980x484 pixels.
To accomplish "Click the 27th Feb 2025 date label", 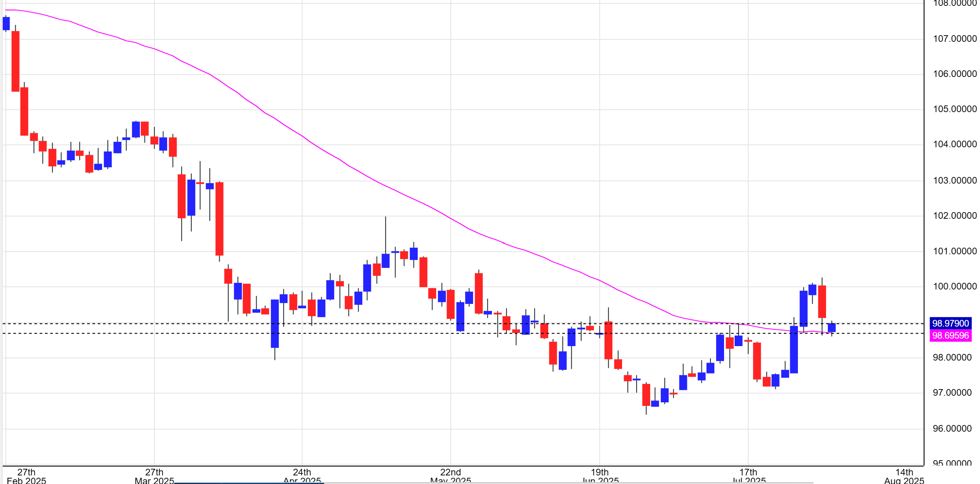I will pyautogui.click(x=26, y=476).
